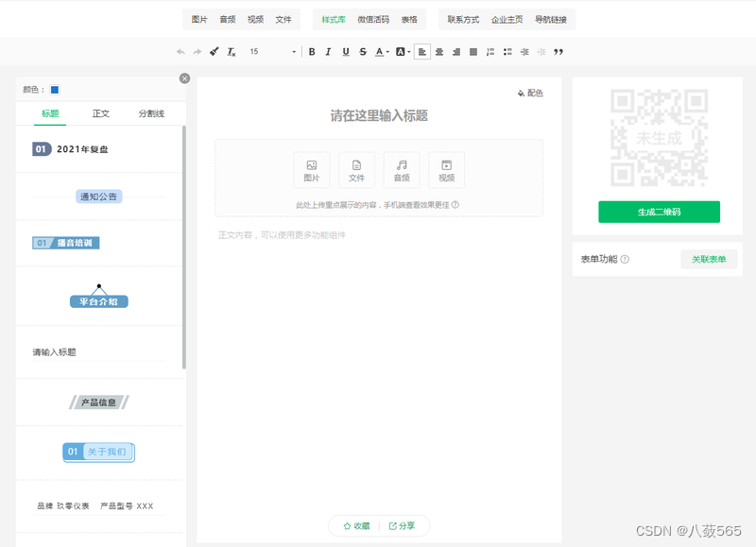Open the 样式库 style library
The width and height of the screenshot is (756, 547).
tap(334, 19)
